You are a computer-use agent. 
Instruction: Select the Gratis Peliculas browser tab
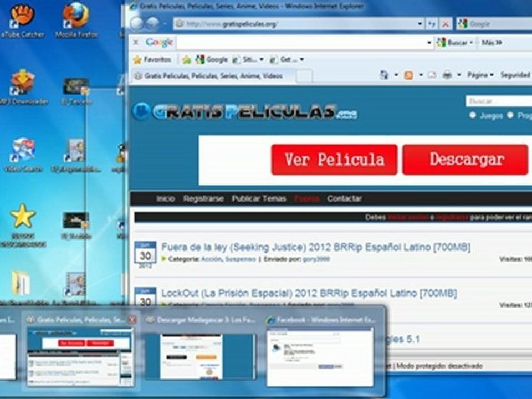tap(213, 76)
